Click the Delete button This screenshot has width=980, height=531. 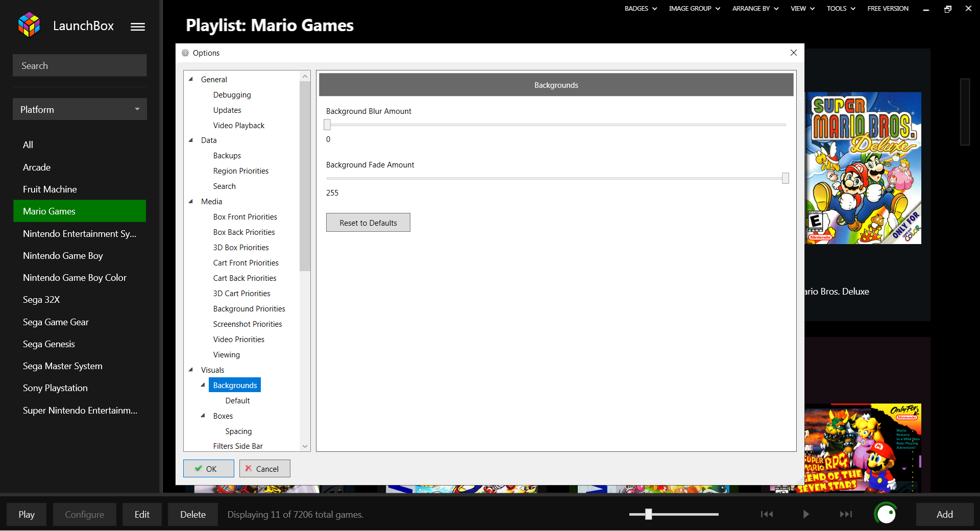[193, 514]
